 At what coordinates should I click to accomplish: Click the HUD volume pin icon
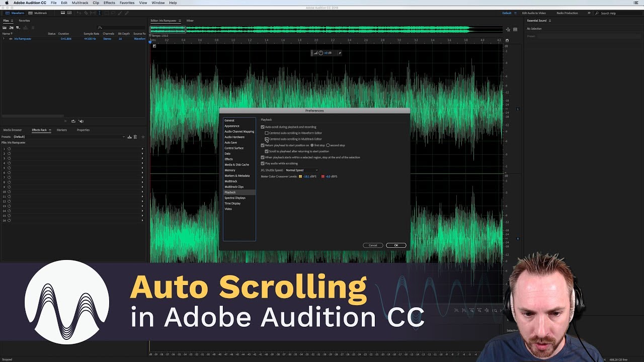[x=340, y=53]
